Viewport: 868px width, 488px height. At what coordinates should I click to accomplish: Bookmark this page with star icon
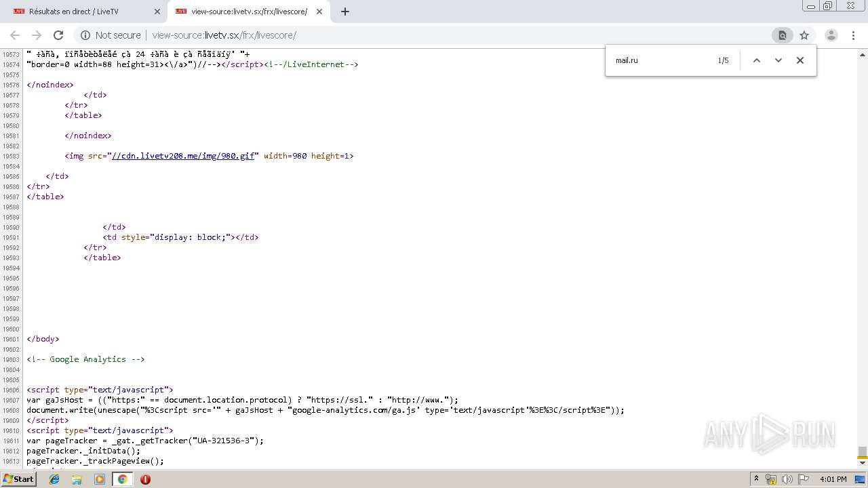[804, 35]
